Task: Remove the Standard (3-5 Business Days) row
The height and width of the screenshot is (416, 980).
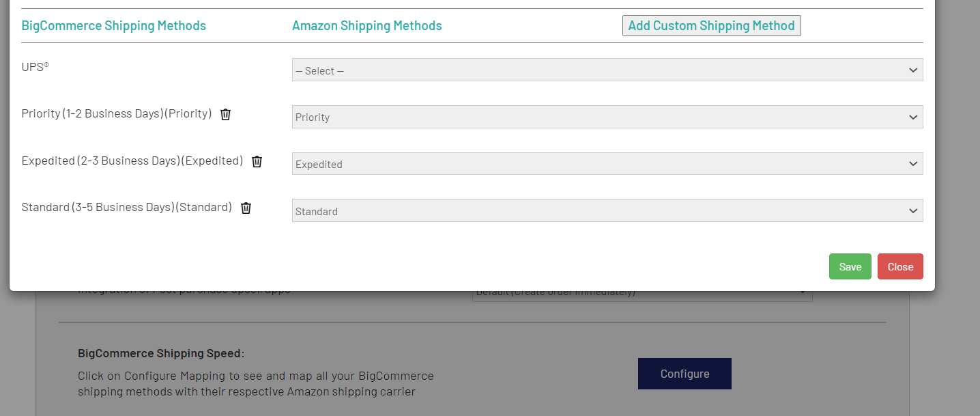Action: pos(246,208)
